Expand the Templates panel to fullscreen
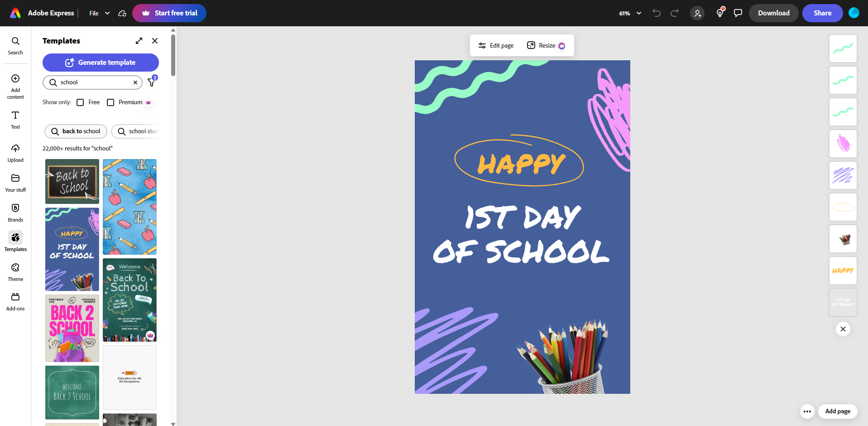This screenshot has width=868, height=426. [x=139, y=41]
